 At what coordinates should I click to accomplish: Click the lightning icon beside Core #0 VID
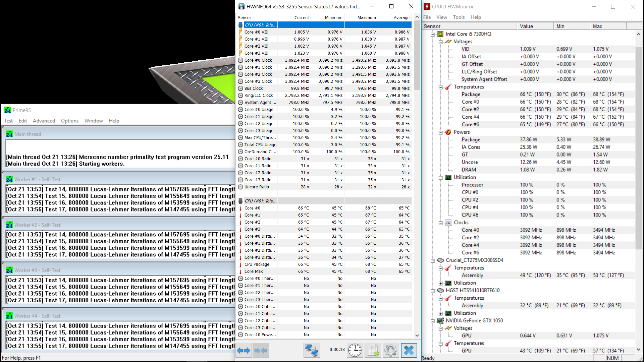point(240,32)
